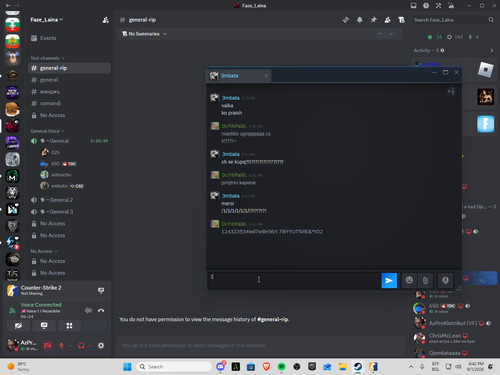Click Windows taskbar Search box
This screenshot has width=500, height=375.
174,367
